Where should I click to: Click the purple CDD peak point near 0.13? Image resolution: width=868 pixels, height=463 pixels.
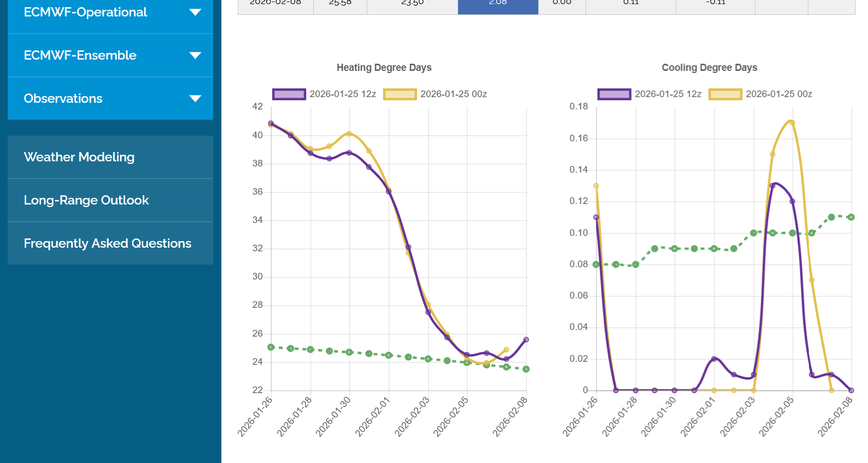pos(772,186)
